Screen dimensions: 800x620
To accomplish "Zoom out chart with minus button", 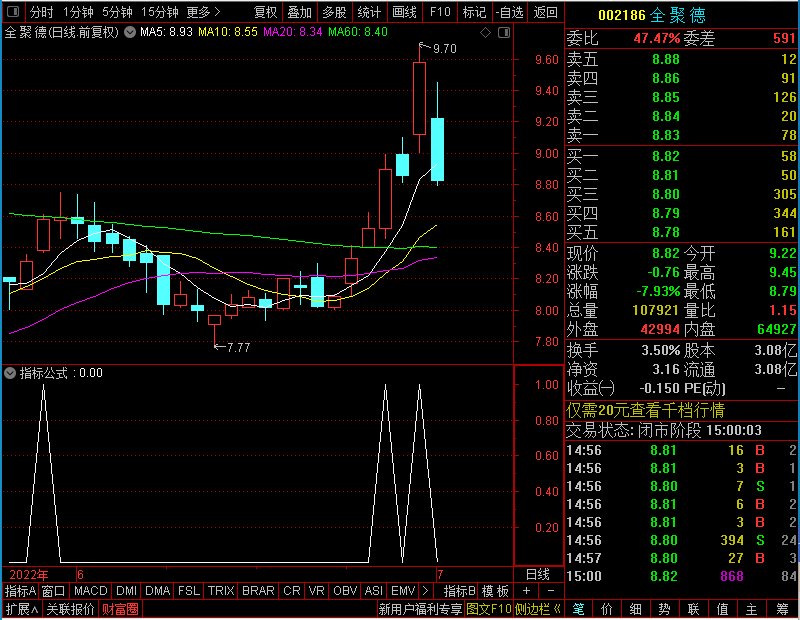I will tap(551, 591).
